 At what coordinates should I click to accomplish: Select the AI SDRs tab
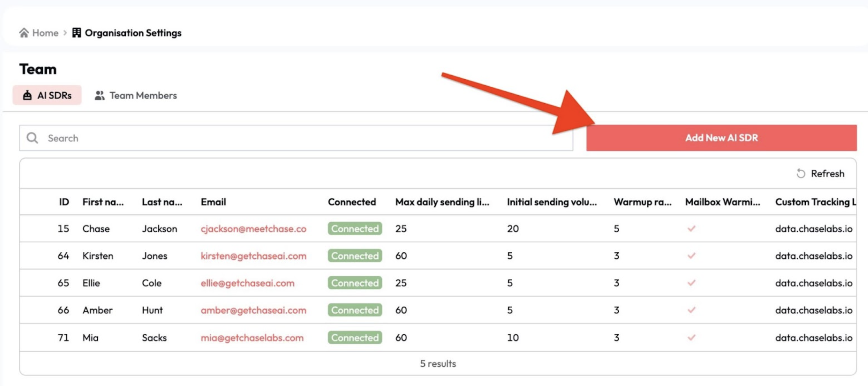47,95
